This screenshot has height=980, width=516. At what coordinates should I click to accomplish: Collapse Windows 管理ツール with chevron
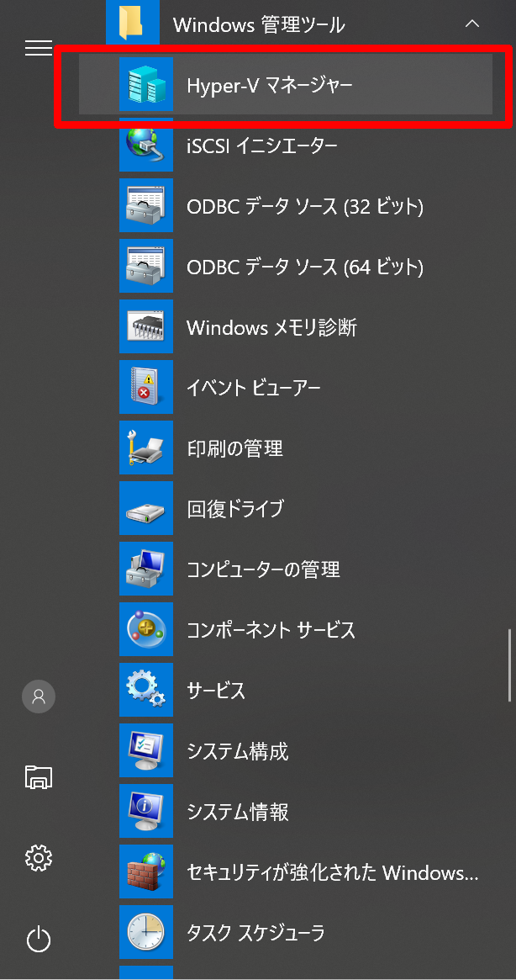pos(472,24)
